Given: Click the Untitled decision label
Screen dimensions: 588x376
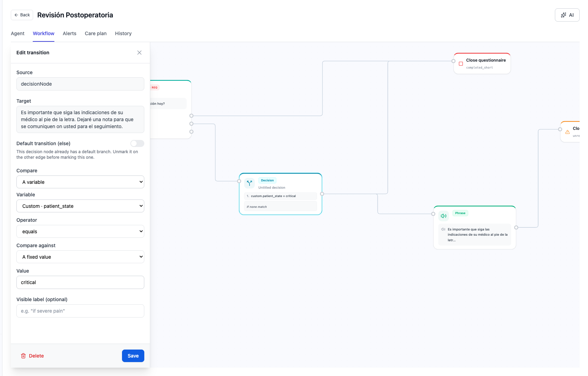Looking at the screenshot, I should [x=272, y=188].
